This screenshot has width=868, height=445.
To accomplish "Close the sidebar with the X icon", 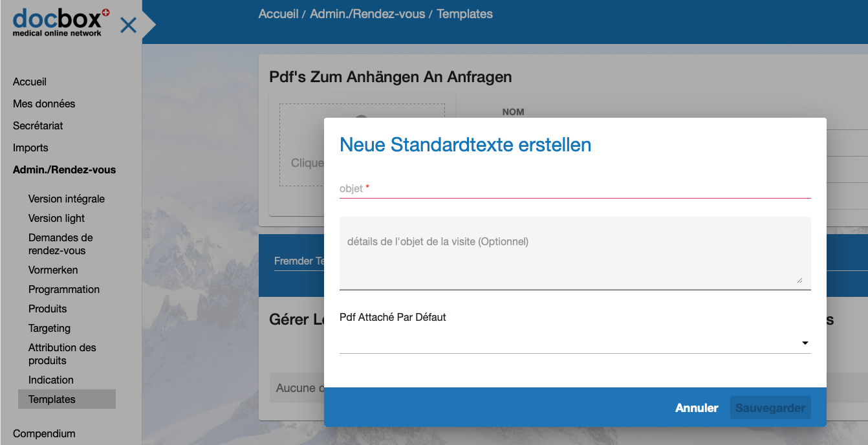I will coord(129,25).
